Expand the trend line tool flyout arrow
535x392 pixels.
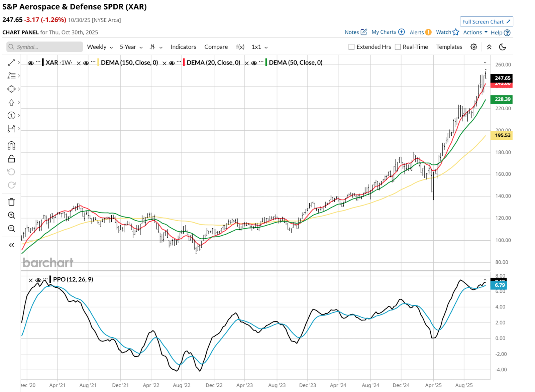(19, 62)
